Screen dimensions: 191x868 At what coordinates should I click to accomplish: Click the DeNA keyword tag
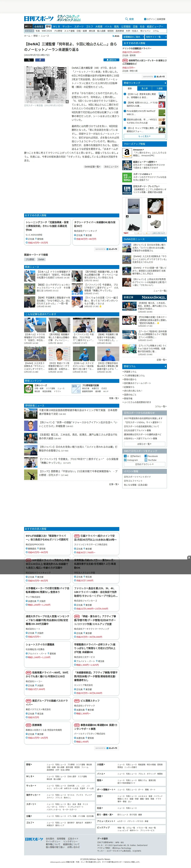tap(41, 259)
